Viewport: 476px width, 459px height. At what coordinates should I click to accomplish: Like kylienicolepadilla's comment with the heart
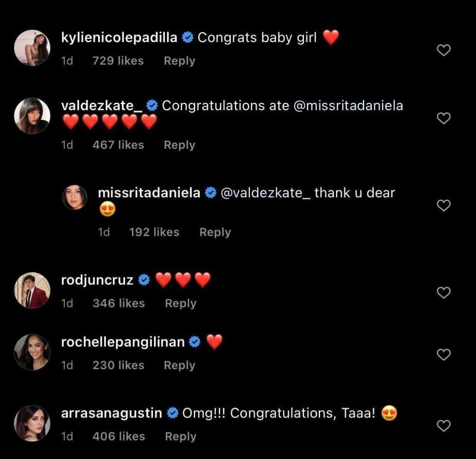coord(444,51)
